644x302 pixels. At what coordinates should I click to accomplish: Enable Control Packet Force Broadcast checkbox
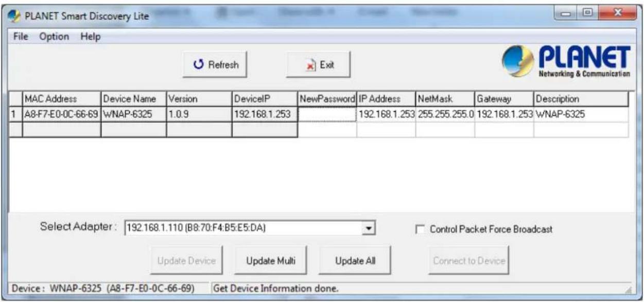pos(419,230)
